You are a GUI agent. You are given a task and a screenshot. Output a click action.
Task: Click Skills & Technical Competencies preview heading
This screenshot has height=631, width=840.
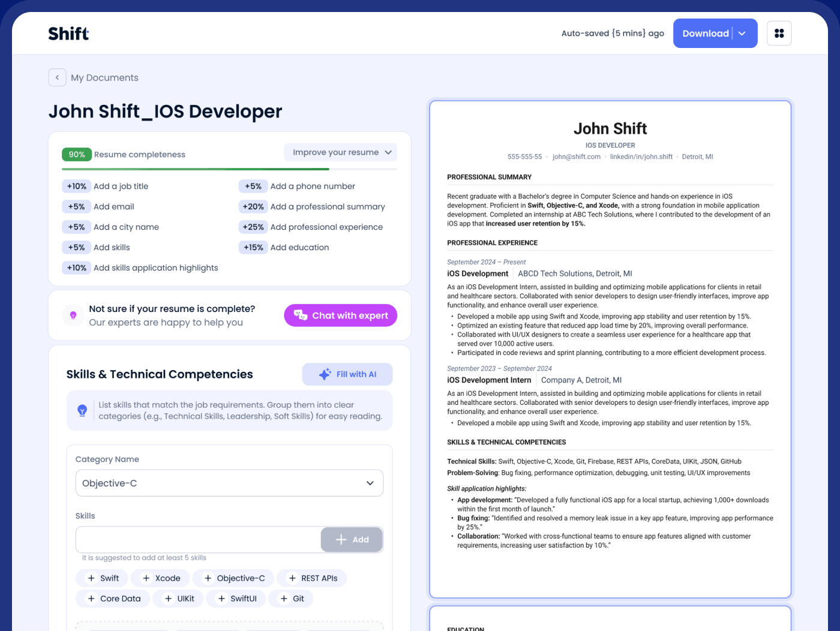pyautogui.click(x=506, y=442)
